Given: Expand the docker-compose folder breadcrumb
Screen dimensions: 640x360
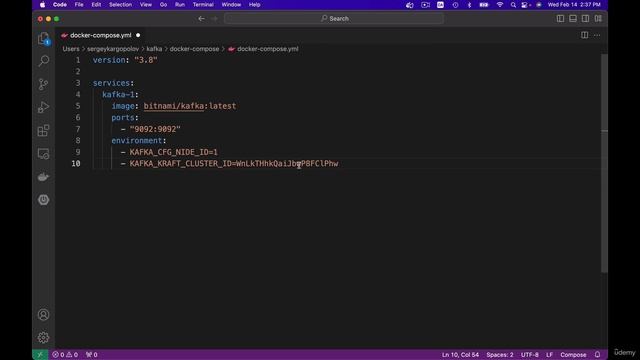Looking at the screenshot, I should (194, 49).
